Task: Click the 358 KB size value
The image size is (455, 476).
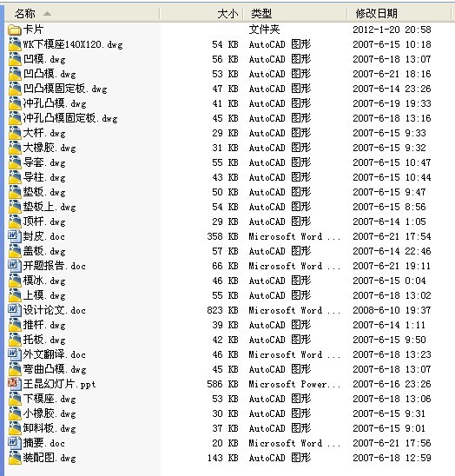Action: pyautogui.click(x=223, y=236)
